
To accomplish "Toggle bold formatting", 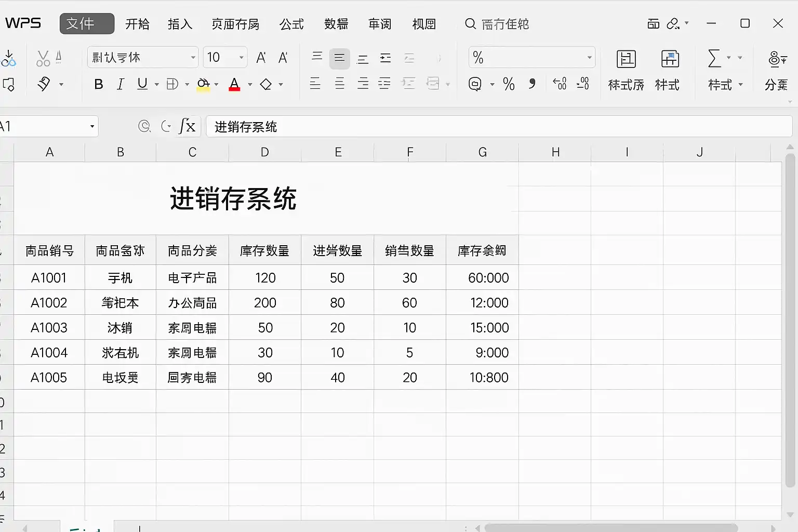I will pyautogui.click(x=98, y=84).
